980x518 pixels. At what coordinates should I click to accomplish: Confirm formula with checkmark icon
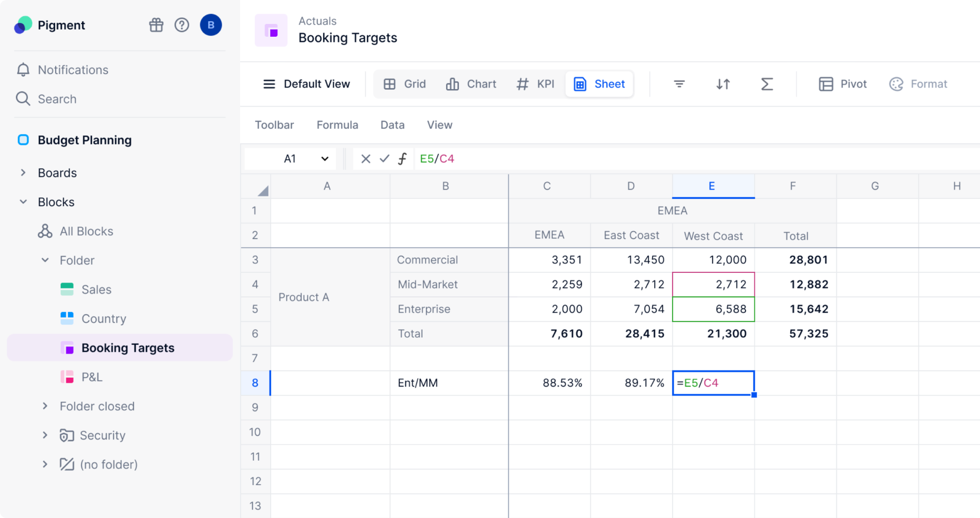[x=384, y=159]
